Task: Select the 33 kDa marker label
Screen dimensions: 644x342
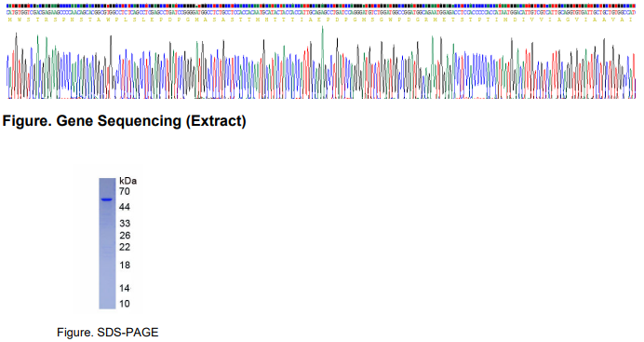Action: pos(125,224)
